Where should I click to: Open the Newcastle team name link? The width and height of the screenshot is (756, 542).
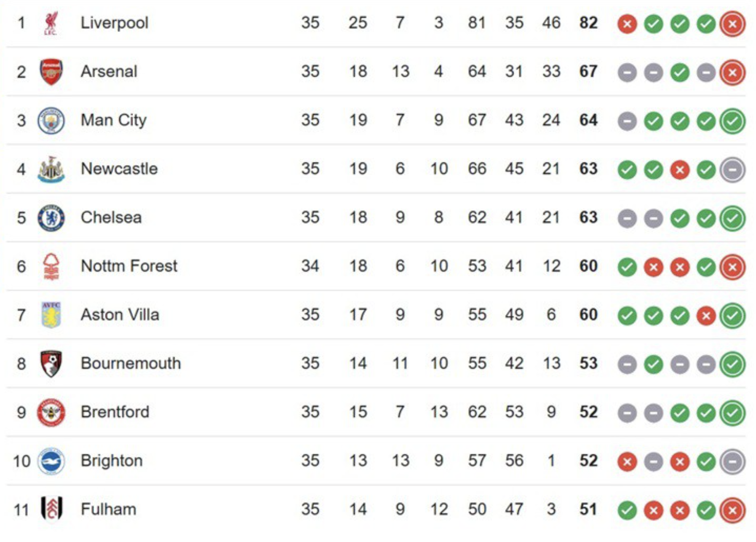[x=119, y=169]
